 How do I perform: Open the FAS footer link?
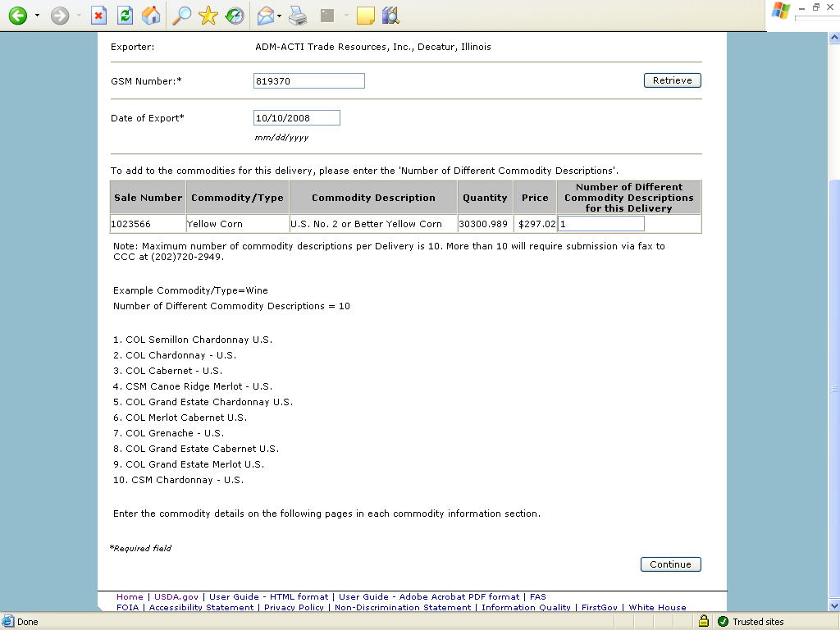coord(538,597)
